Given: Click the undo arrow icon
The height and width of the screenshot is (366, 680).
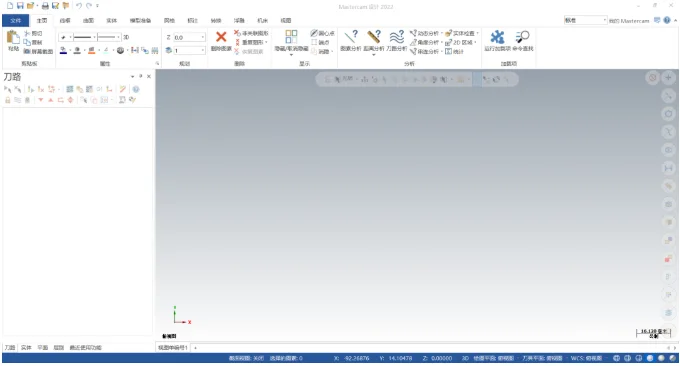Looking at the screenshot, I should coord(78,6).
